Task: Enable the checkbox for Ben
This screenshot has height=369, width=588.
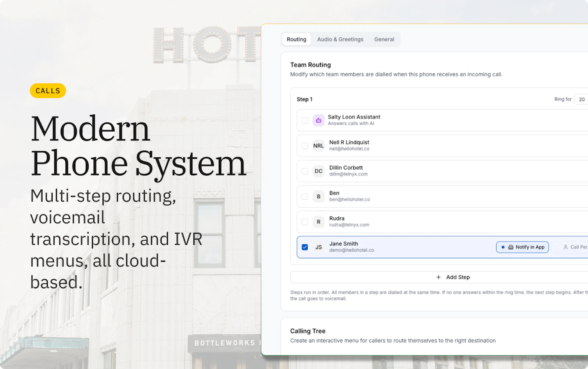Action: click(305, 196)
